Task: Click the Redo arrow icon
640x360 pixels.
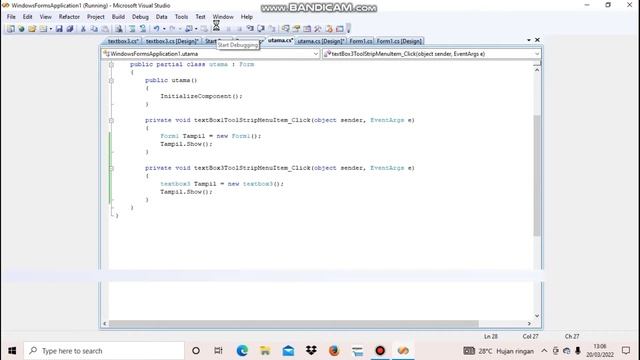Action: tap(172, 29)
